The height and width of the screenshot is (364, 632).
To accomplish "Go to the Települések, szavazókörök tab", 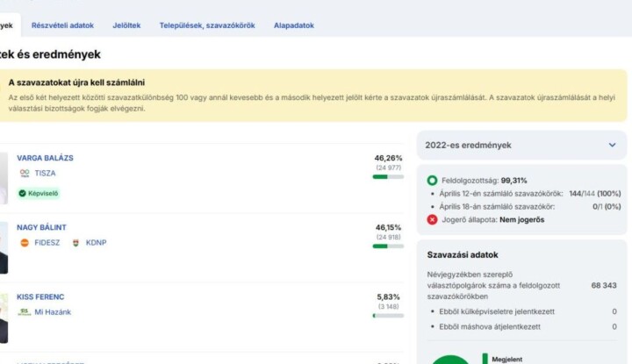I will [207, 25].
